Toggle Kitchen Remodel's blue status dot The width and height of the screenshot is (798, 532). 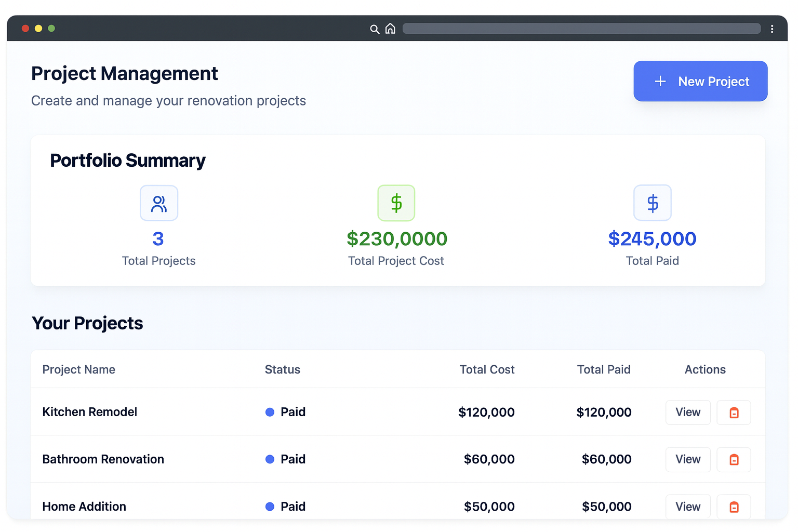(270, 412)
